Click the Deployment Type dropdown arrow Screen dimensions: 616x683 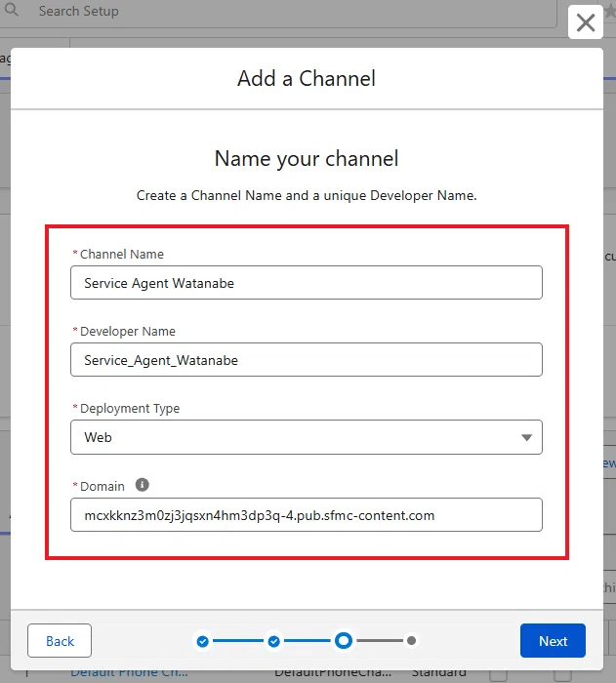526,437
